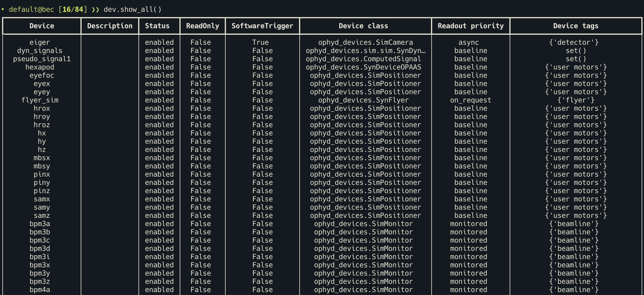Select the bpm3y device name
Viewport: 644px width, 295px height.
click(40, 273)
